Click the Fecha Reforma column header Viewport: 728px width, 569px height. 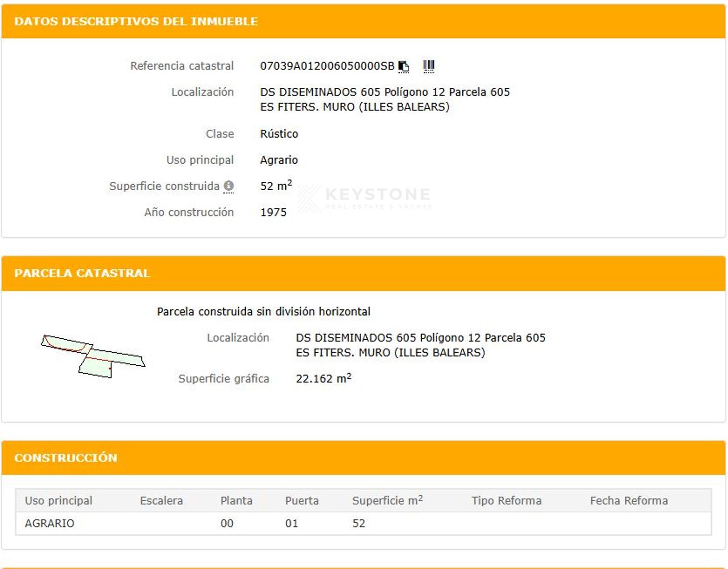pos(629,500)
